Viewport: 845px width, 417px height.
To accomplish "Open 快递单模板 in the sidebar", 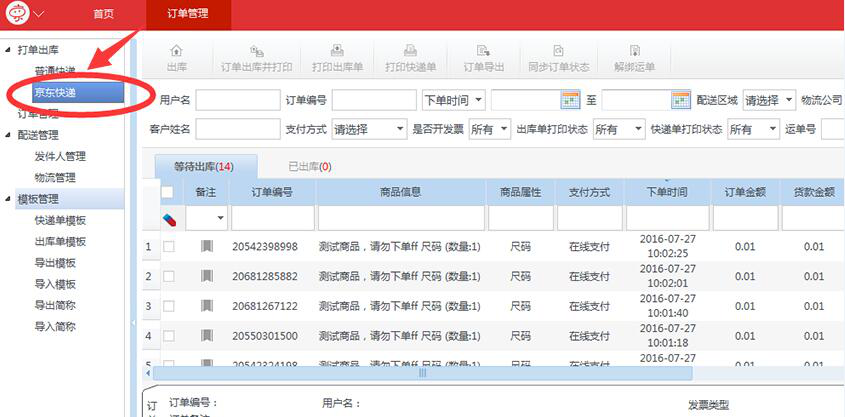I will [60, 220].
